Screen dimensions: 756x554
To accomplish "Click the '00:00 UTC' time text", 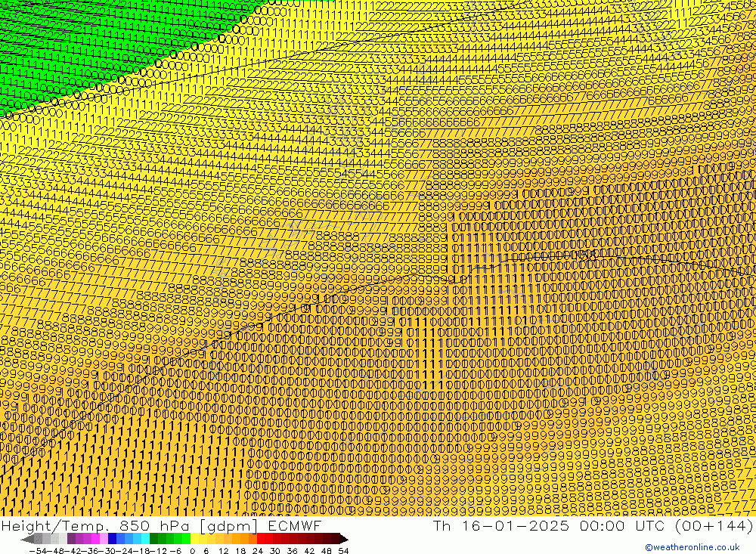I will tap(622, 526).
